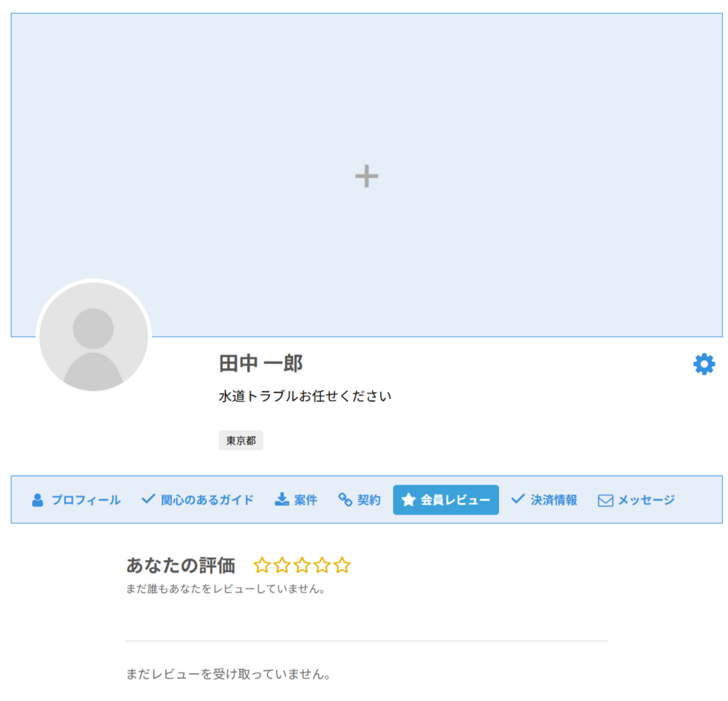Open the 決済情報 tab

(553, 500)
